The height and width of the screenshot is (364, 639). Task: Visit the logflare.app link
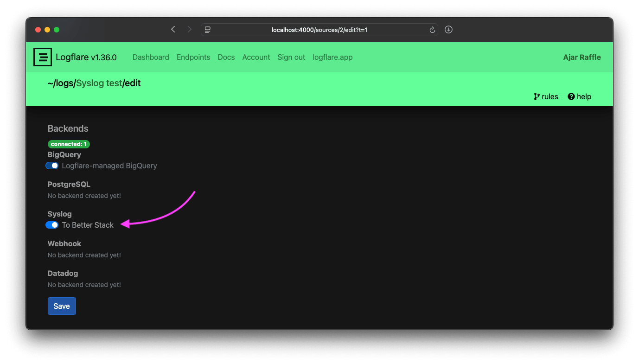point(332,57)
